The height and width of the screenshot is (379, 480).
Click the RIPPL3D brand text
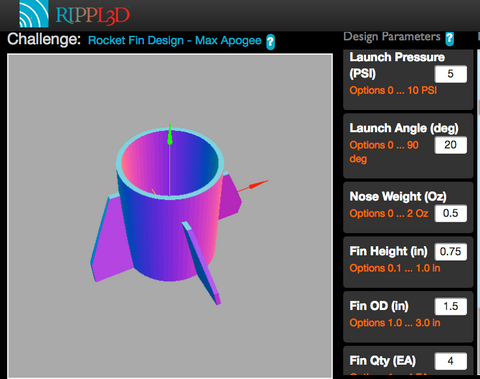pos(92,16)
